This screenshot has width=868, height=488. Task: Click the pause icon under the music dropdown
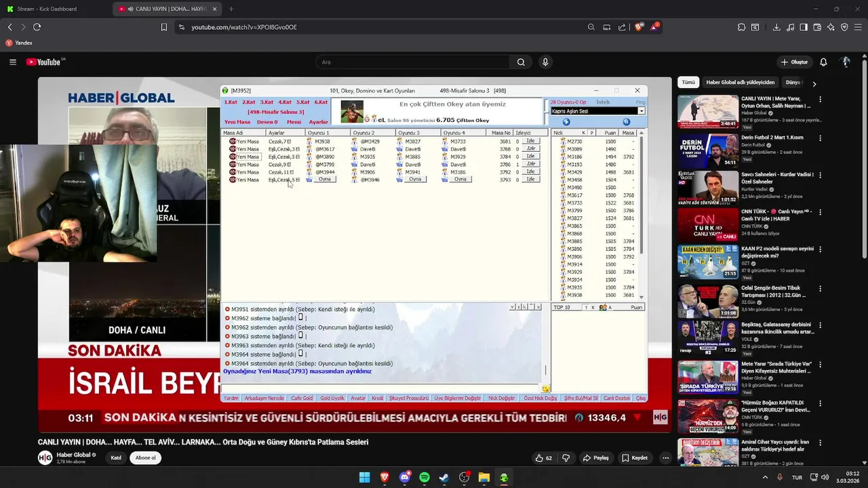pos(626,122)
